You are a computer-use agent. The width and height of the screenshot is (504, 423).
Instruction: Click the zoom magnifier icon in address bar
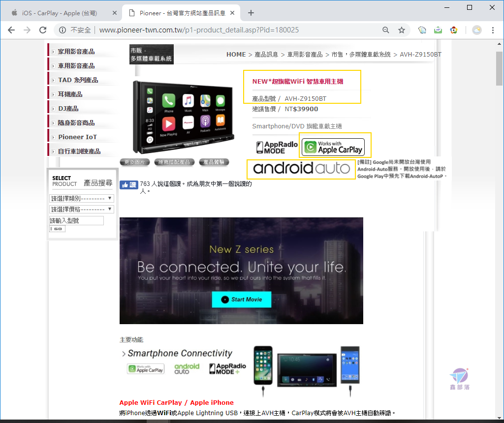coord(386,30)
